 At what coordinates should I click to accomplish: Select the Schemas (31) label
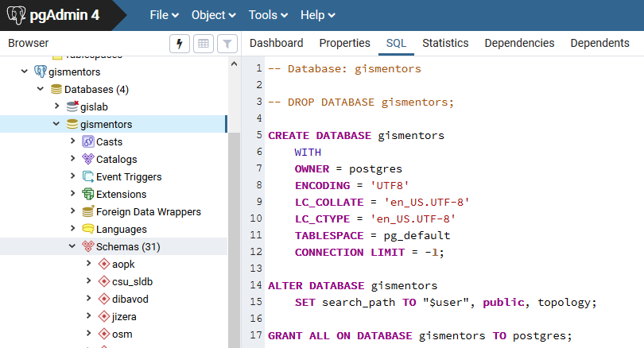(128, 246)
